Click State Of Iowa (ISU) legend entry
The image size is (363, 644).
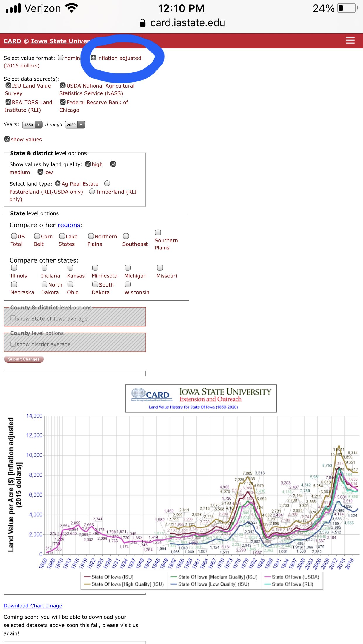(x=109, y=577)
